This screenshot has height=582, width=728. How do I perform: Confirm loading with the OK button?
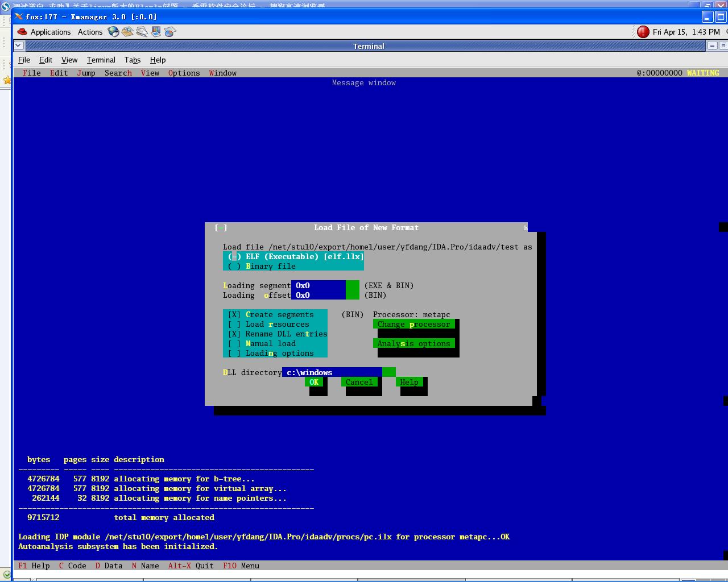click(x=314, y=382)
